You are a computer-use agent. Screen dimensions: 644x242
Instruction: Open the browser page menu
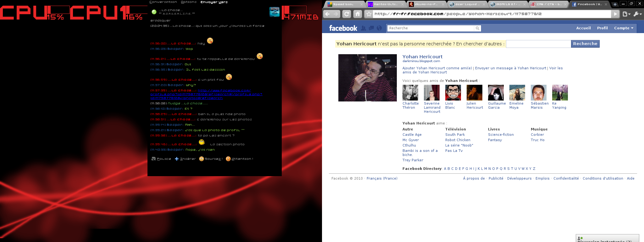click(x=626, y=14)
